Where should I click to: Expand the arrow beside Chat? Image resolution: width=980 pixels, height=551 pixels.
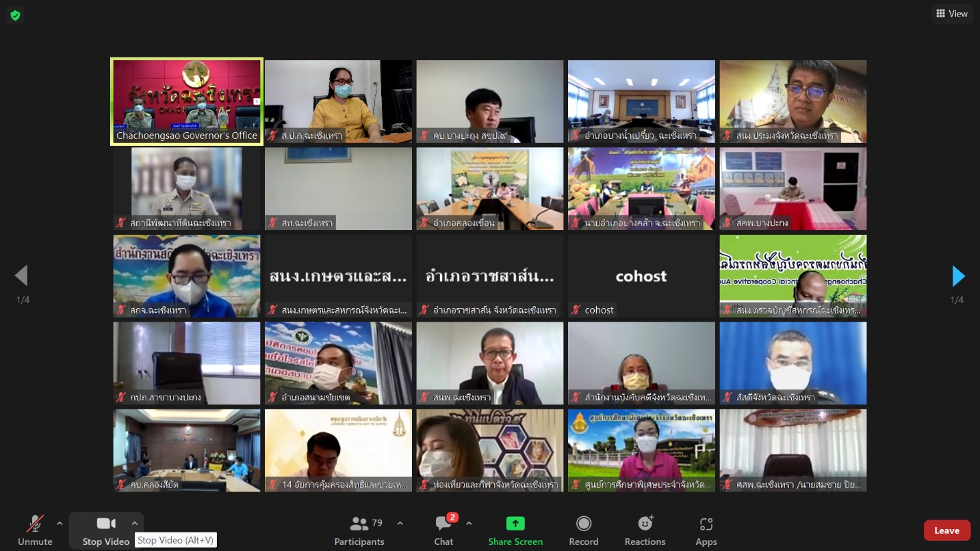pyautogui.click(x=469, y=524)
